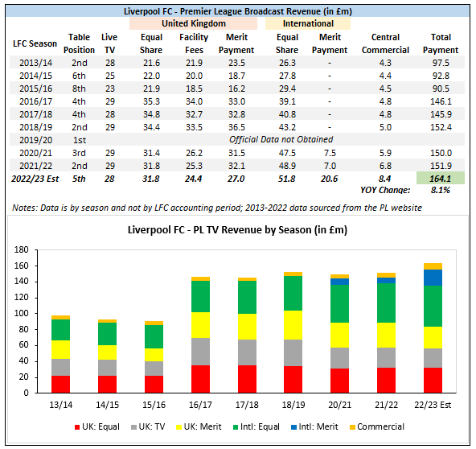Viewport: 476px width, 449px height.
Task: Select the '2020/21' season cell
Action: pyautogui.click(x=36, y=153)
